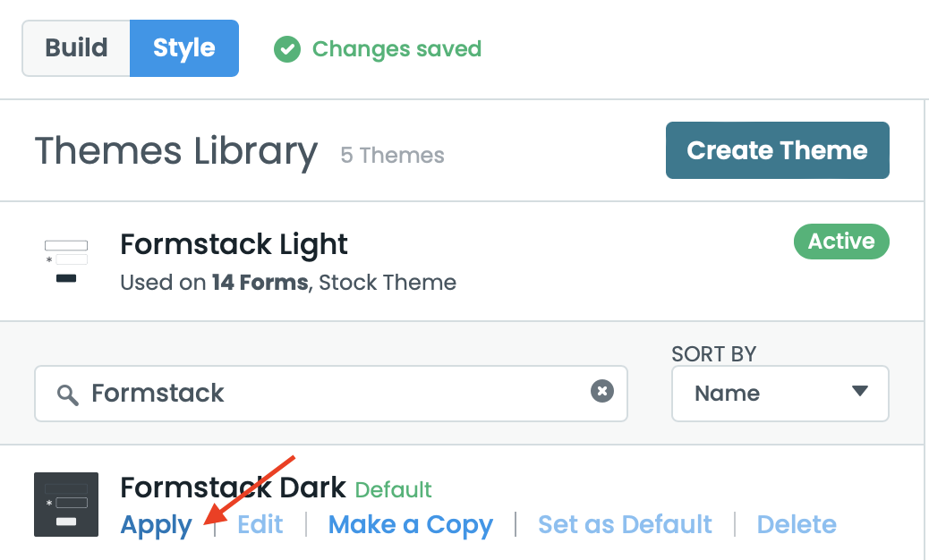929x560 pixels.
Task: Click the Formstack Dark theme thumbnail
Action: tap(65, 505)
